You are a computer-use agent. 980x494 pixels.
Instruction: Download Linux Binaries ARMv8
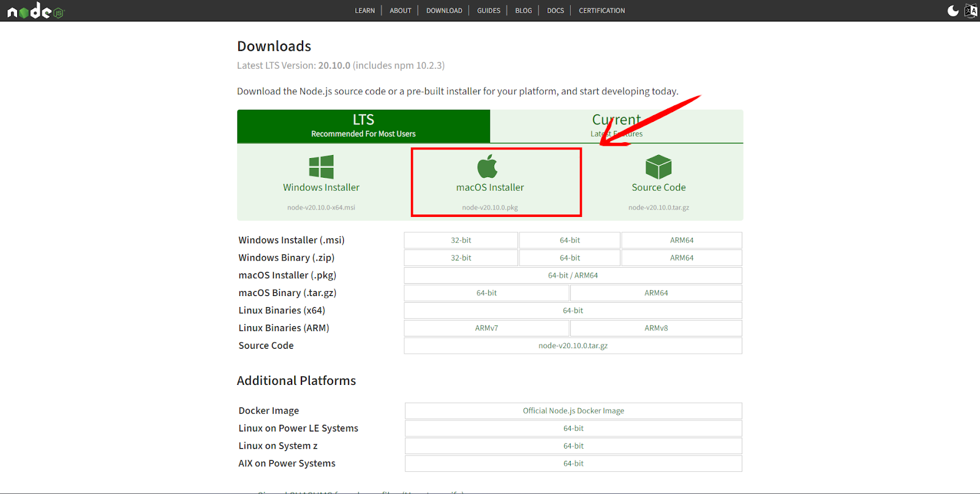pos(656,329)
